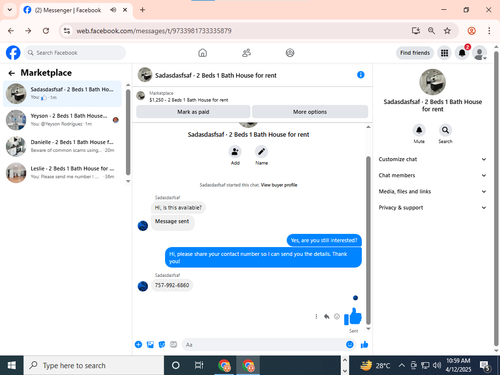Image resolution: width=500 pixels, height=375 pixels.
Task: Click the Mark as paid button
Action: (193, 112)
